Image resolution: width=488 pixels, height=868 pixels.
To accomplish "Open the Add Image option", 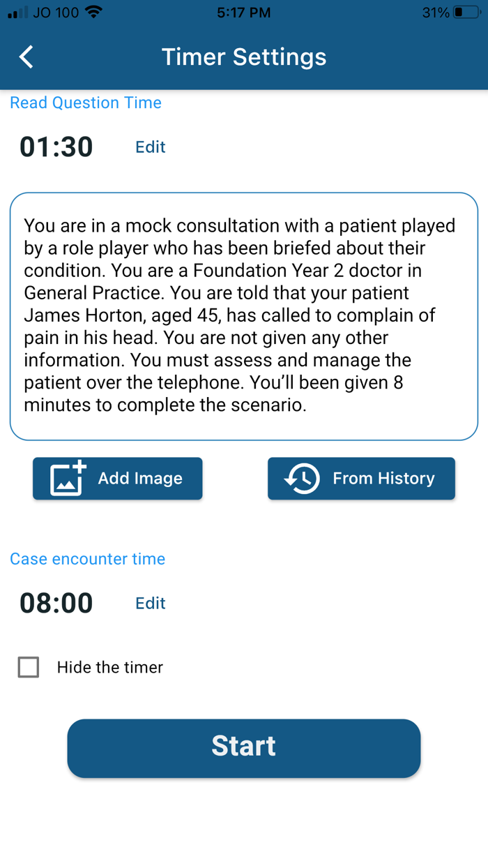I will click(117, 479).
